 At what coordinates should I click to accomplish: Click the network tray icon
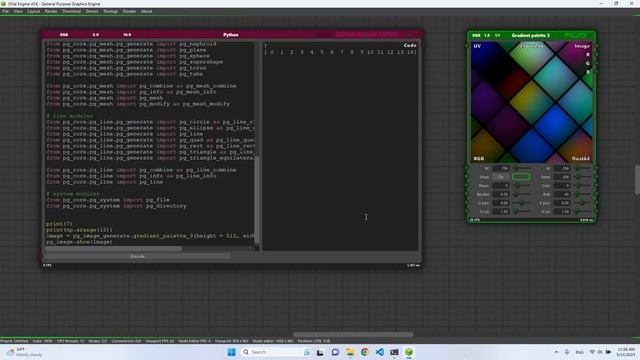point(592,352)
